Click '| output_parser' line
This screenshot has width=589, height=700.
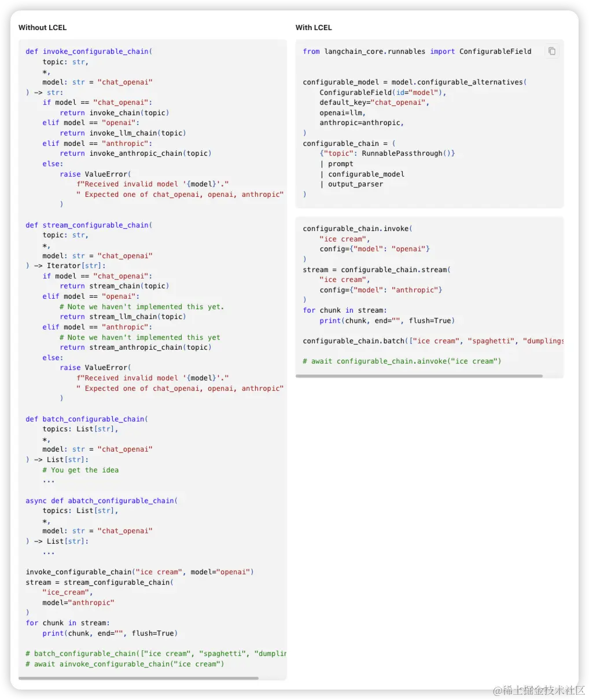(351, 184)
